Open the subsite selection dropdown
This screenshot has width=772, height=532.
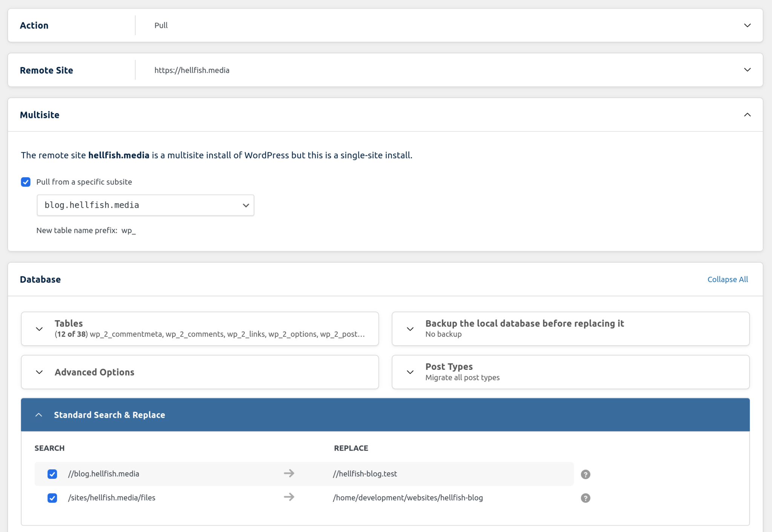[x=145, y=205]
